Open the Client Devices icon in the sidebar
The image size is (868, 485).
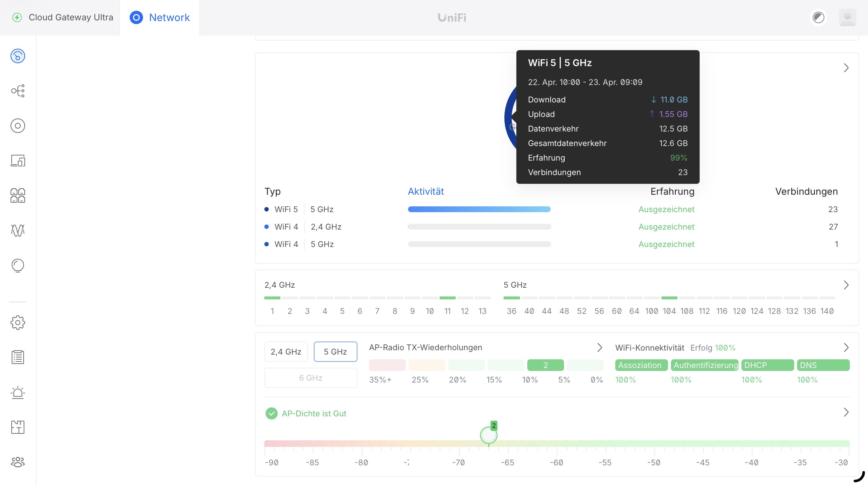18,161
